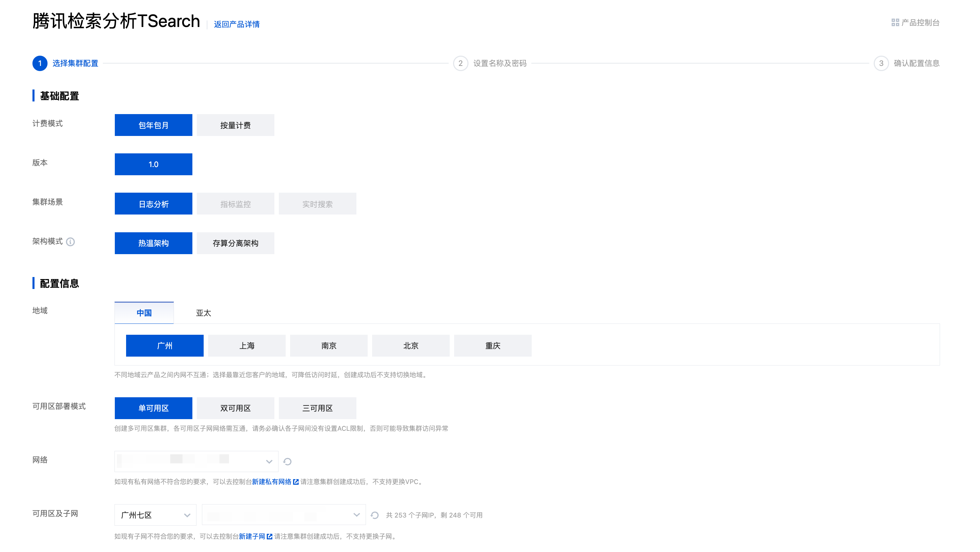Go to 设置名称及密码 step
The height and width of the screenshot is (552, 980).
tap(500, 63)
